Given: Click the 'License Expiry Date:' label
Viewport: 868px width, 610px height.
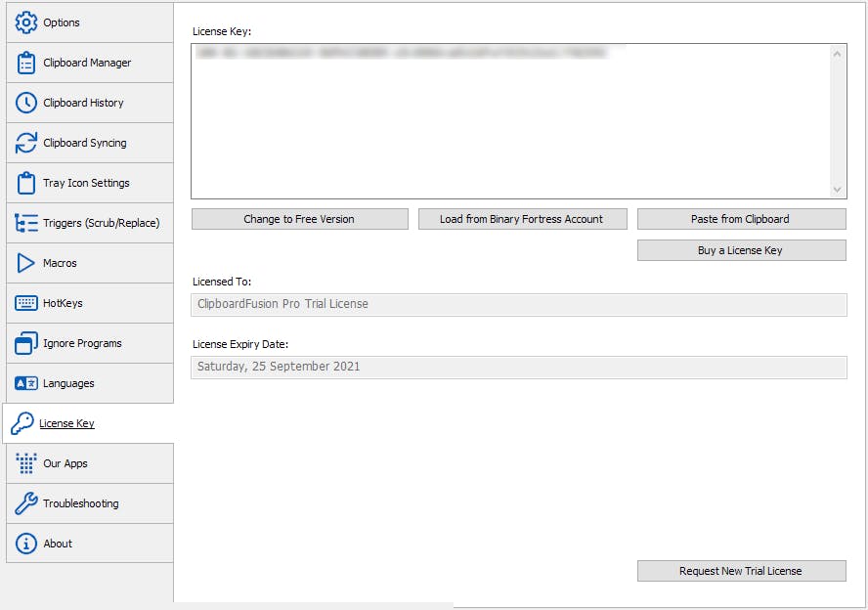Looking at the screenshot, I should click(240, 344).
